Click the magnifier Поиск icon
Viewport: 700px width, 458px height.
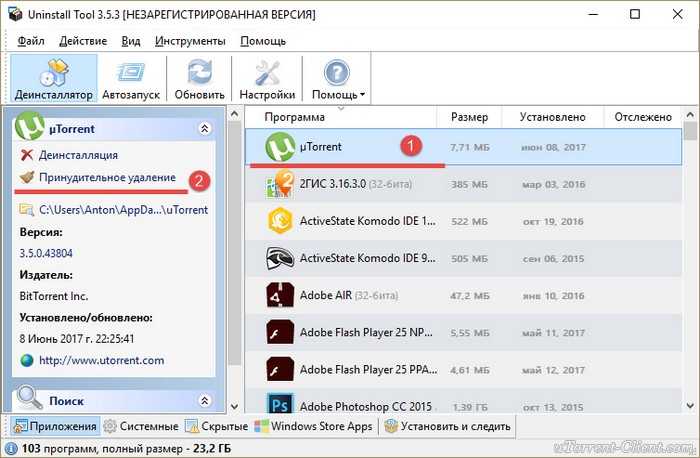pyautogui.click(x=29, y=397)
